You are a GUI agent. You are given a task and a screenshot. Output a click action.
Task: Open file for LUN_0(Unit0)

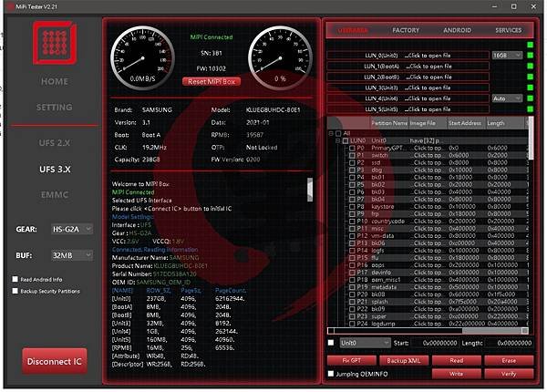(x=408, y=56)
